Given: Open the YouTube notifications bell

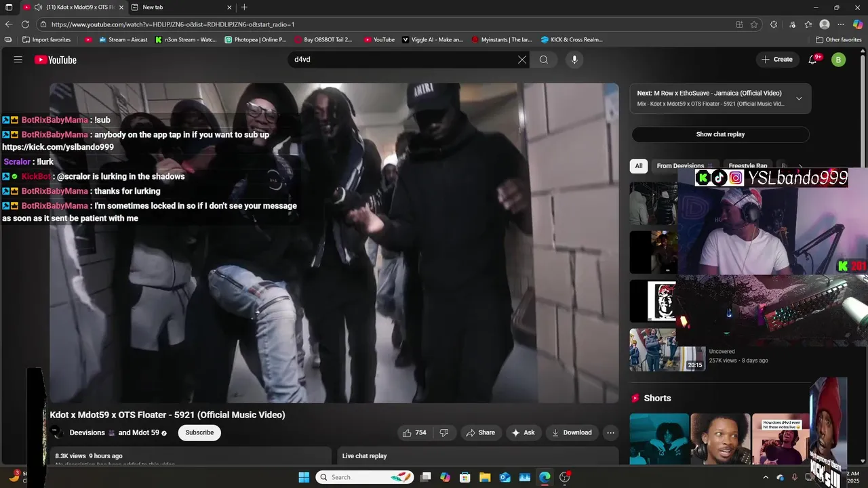Looking at the screenshot, I should [x=812, y=60].
